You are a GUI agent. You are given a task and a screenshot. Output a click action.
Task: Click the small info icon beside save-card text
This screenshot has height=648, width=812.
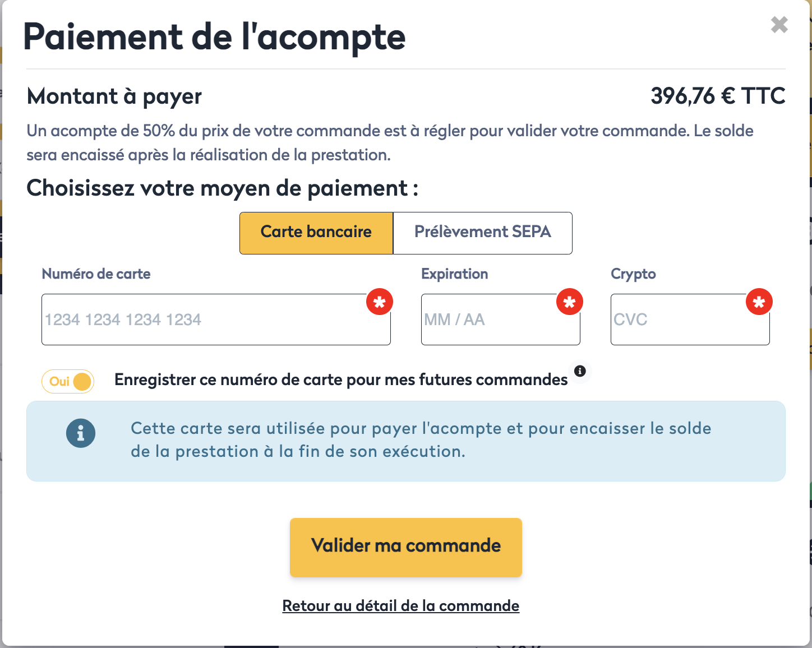click(580, 371)
